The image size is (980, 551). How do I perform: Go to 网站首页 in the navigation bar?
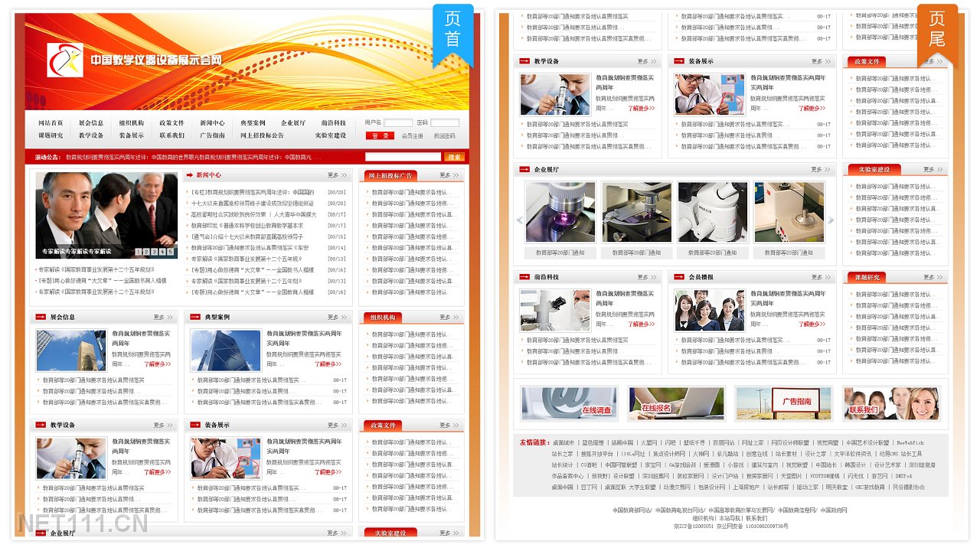pos(51,123)
